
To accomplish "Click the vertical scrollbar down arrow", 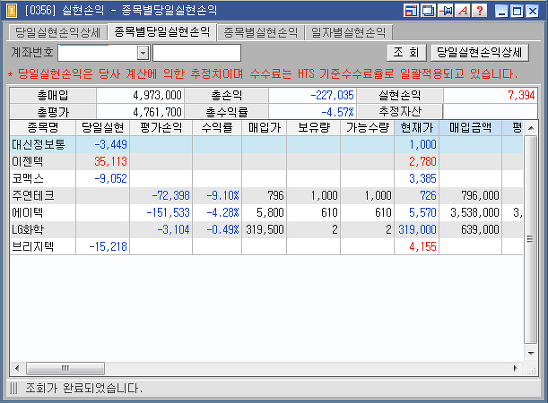I will click(531, 353).
